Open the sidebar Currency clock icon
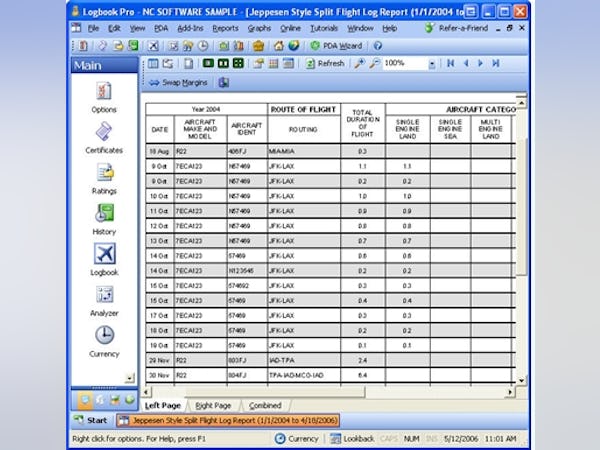Viewport: 600px width, 450px height. pos(104,335)
